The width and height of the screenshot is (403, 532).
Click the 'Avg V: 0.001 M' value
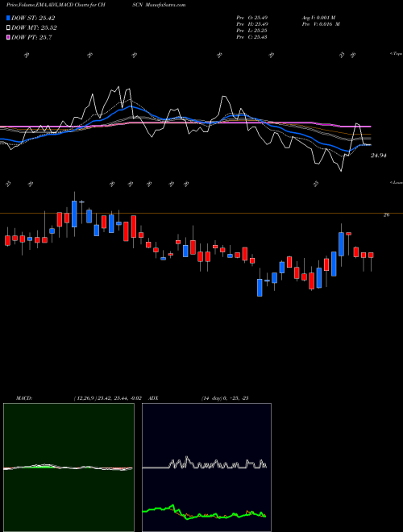coord(318,18)
